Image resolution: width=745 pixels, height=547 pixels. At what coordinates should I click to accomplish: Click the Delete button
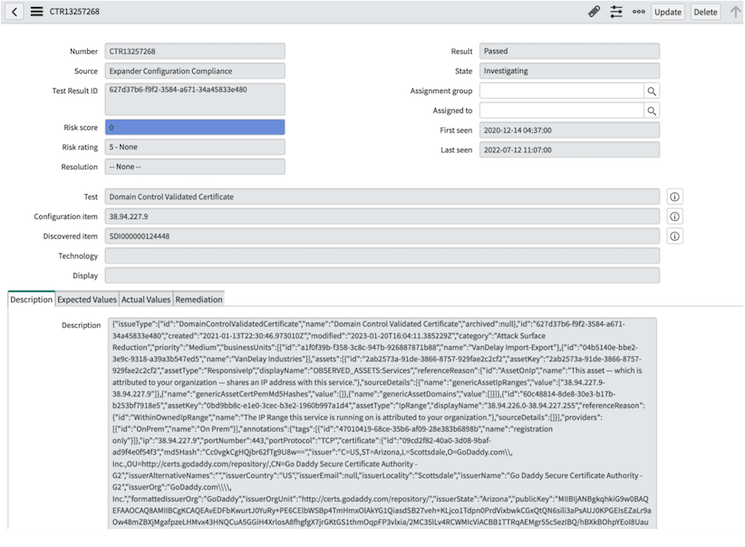(x=705, y=12)
